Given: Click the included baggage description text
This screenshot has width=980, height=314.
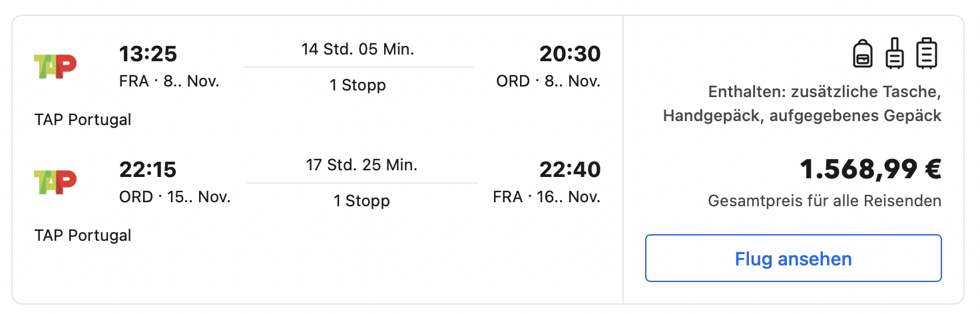Looking at the screenshot, I should coord(802,104).
